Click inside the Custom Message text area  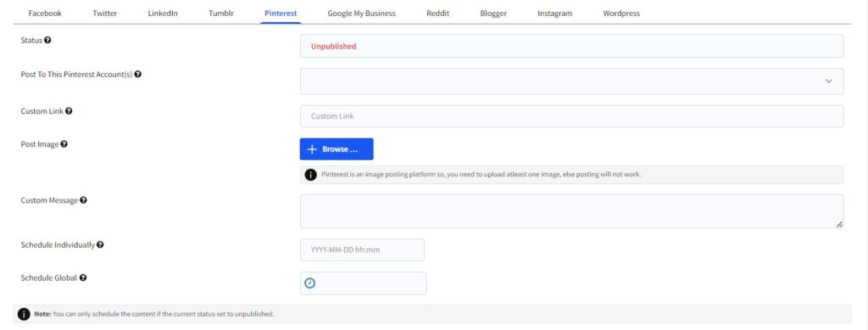click(x=572, y=211)
